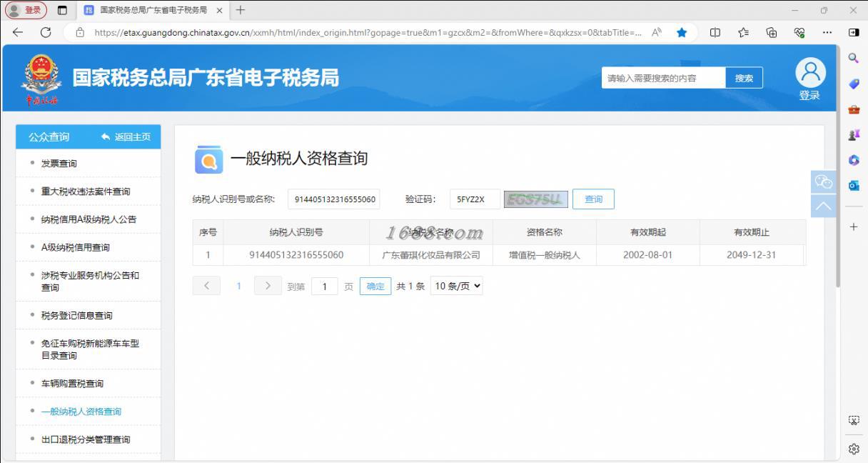Refresh the captcha image
Image resolution: width=868 pixels, height=463 pixels.
pos(535,199)
